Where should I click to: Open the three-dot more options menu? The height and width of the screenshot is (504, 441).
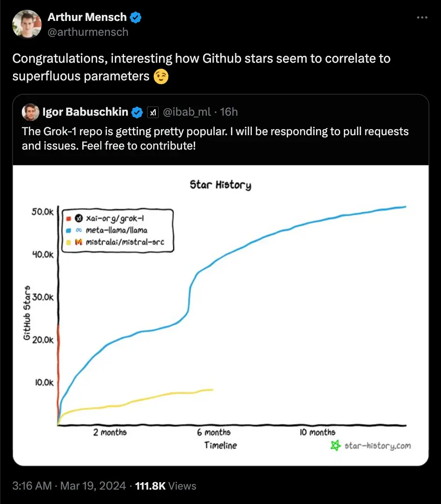point(422,17)
